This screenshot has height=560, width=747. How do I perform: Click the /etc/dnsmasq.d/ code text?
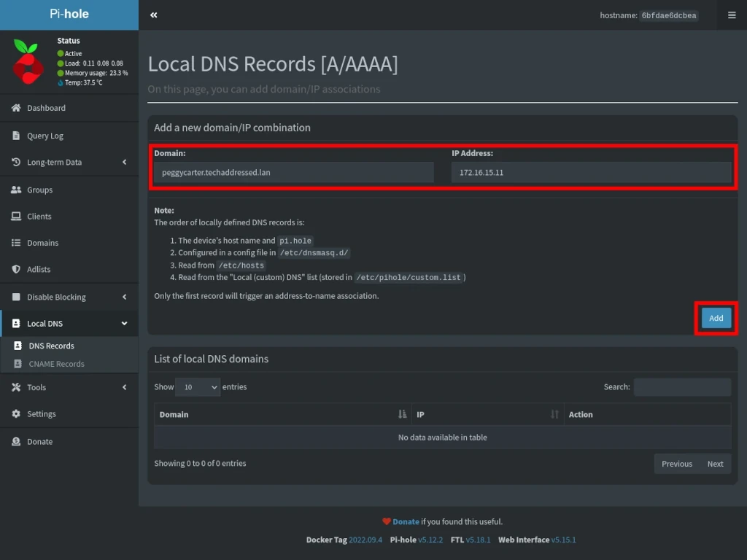click(x=314, y=253)
